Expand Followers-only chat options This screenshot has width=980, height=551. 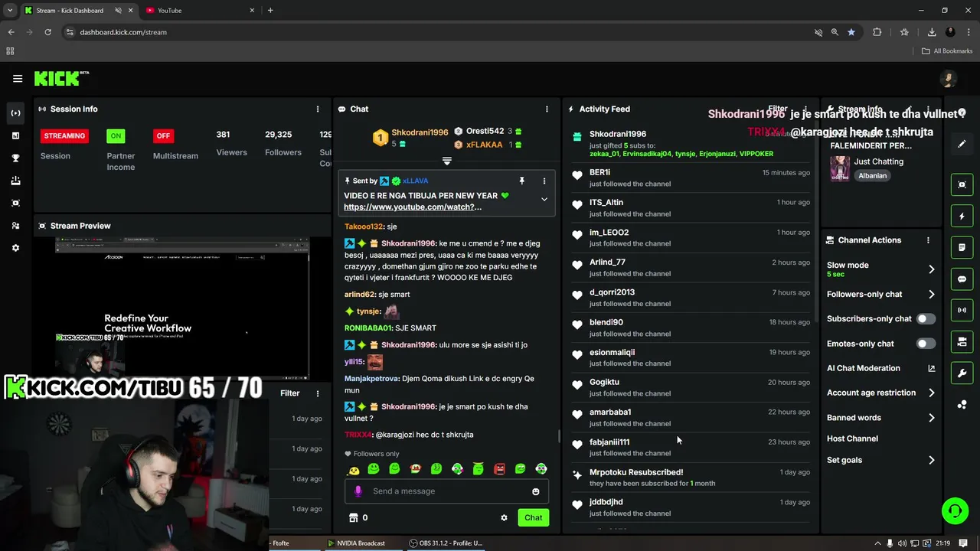click(932, 294)
